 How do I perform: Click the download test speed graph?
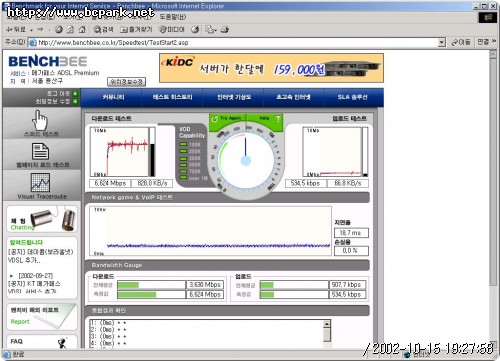pyautogui.click(x=119, y=152)
